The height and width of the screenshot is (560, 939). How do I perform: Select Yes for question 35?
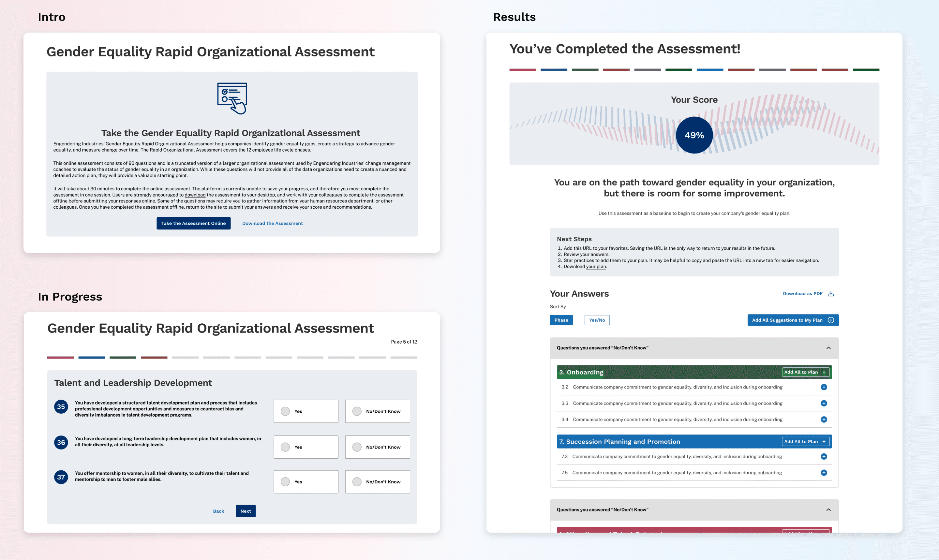point(285,411)
